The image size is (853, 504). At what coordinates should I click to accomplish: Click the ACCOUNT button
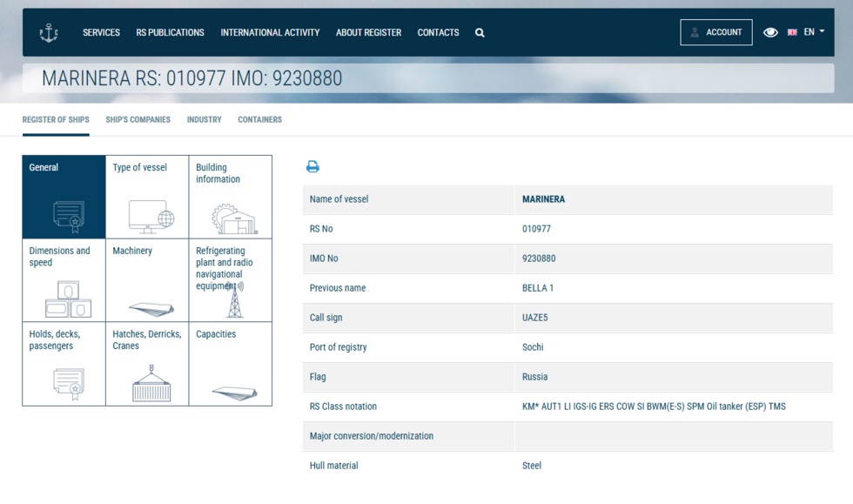click(716, 31)
